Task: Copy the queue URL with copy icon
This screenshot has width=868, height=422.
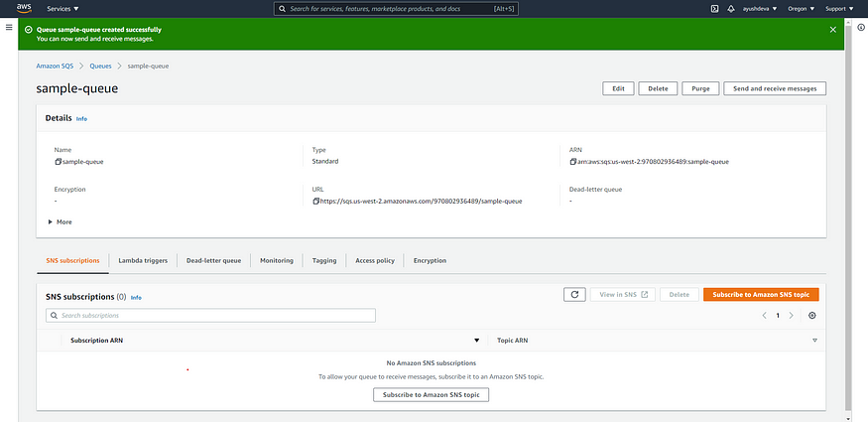Action: point(315,201)
